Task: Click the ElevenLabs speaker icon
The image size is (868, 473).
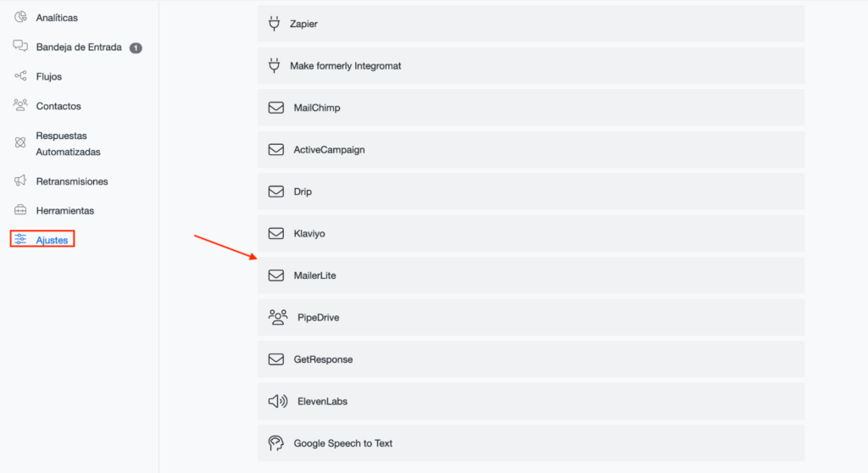Action: 277,401
